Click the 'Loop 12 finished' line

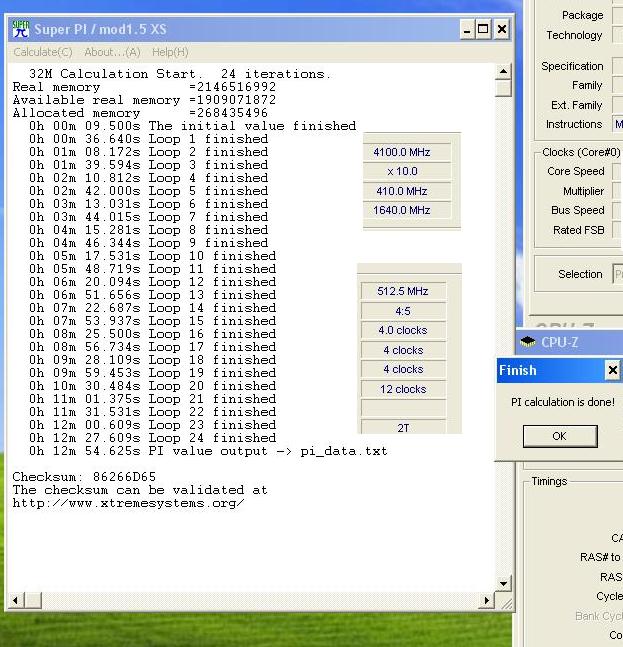click(x=152, y=282)
